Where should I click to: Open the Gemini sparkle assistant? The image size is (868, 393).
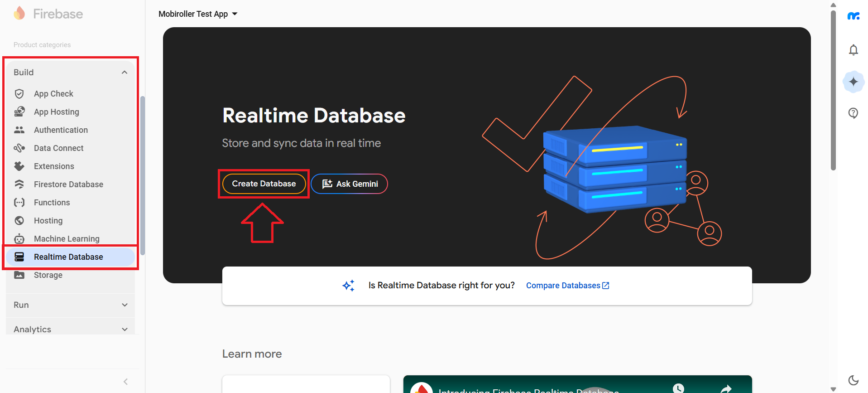[853, 82]
